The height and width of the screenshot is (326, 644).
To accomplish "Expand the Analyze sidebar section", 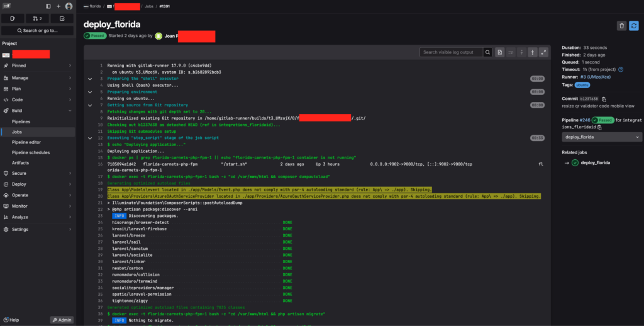I will coord(37,217).
